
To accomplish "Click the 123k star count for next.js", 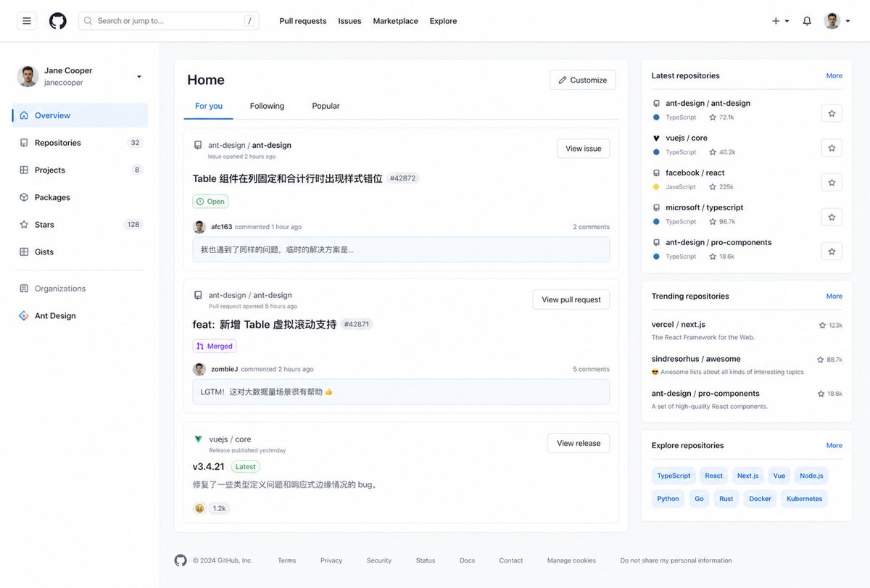I will (x=831, y=326).
